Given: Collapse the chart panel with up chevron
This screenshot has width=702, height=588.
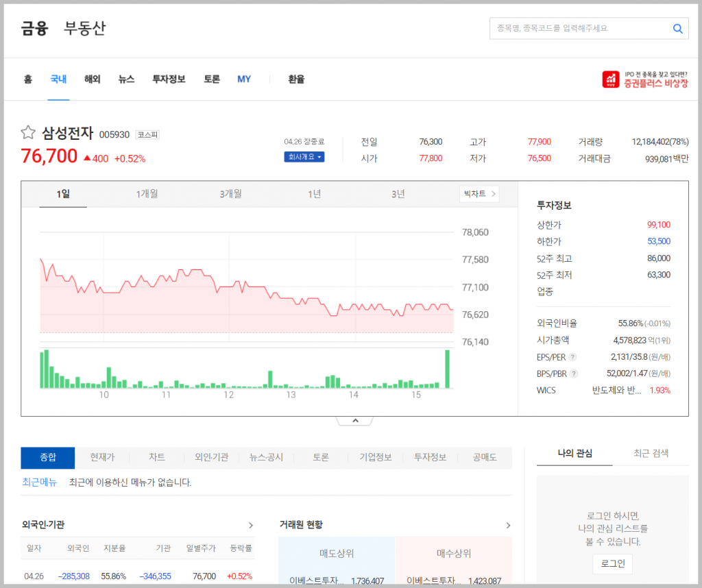Looking at the screenshot, I should coord(355,421).
